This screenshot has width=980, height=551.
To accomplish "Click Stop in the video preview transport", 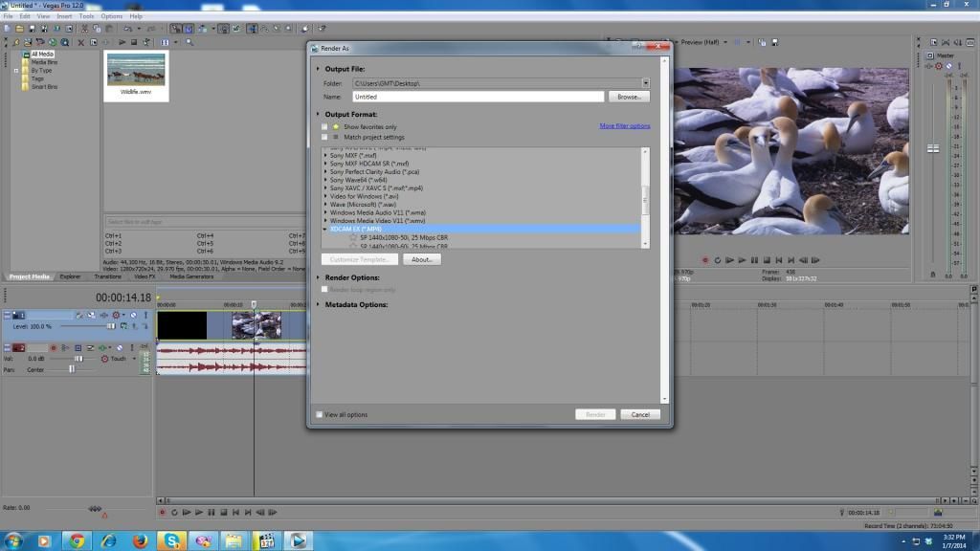I will 767,260.
